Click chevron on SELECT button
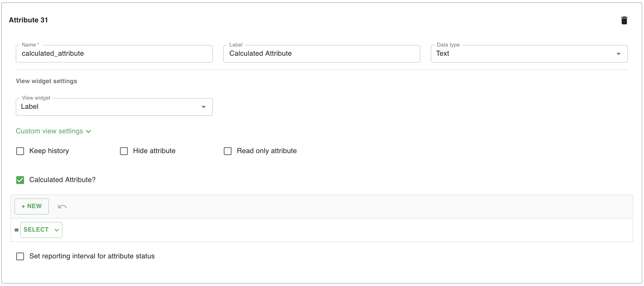The image size is (644, 286). pyautogui.click(x=57, y=230)
